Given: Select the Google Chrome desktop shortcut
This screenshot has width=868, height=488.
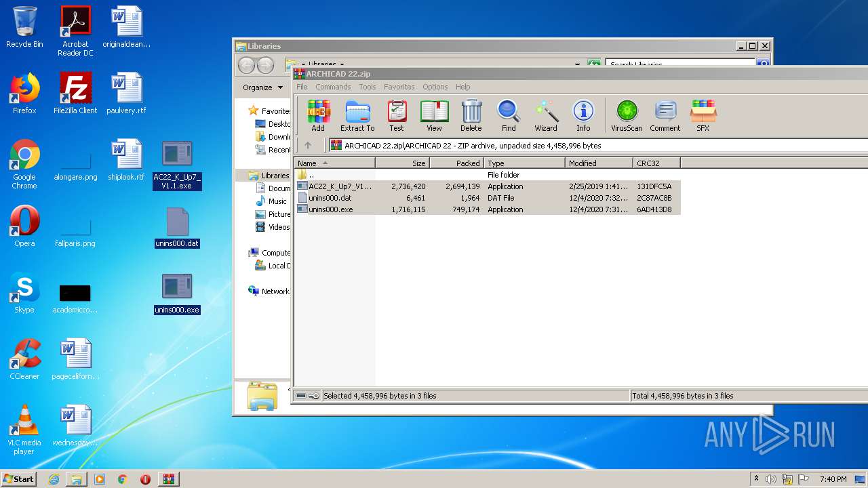Looking at the screenshot, I should tap(24, 164).
